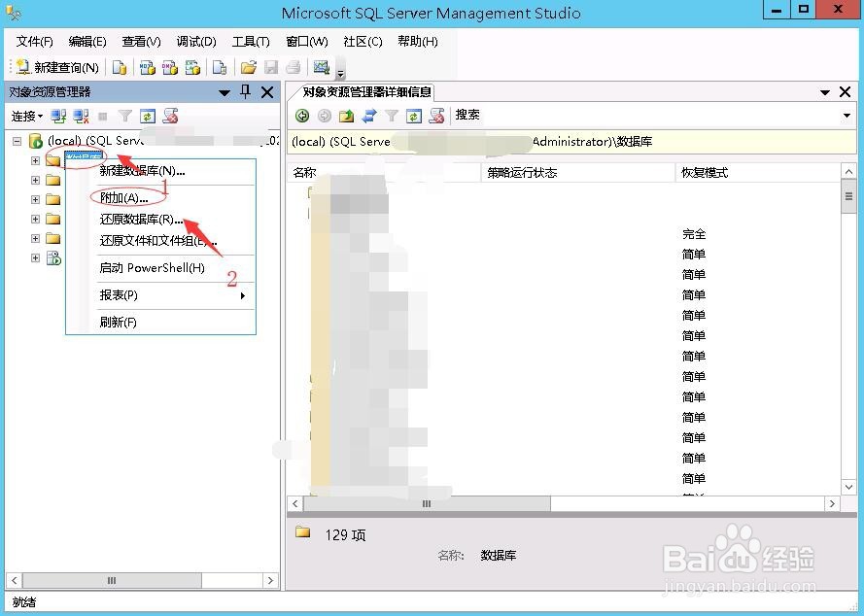
Task: Open Object Explorer window position dropdown arrow
Action: (x=225, y=92)
